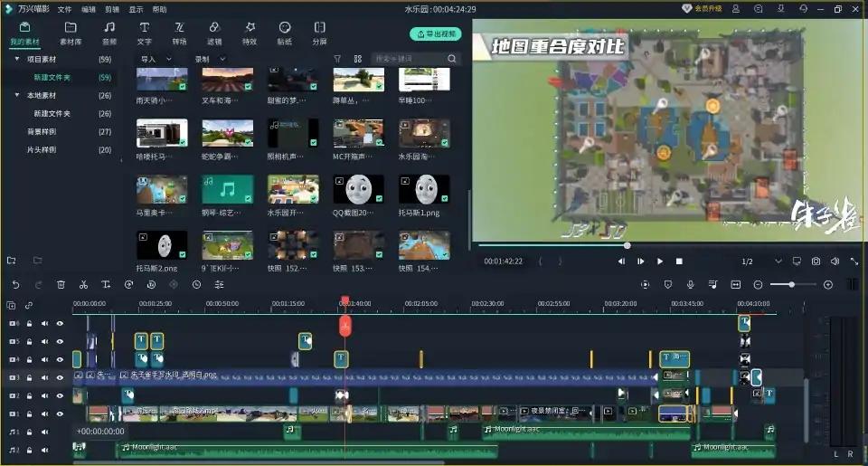The image size is (868, 466).
Task: Lock video track 6
Action: coord(29,324)
